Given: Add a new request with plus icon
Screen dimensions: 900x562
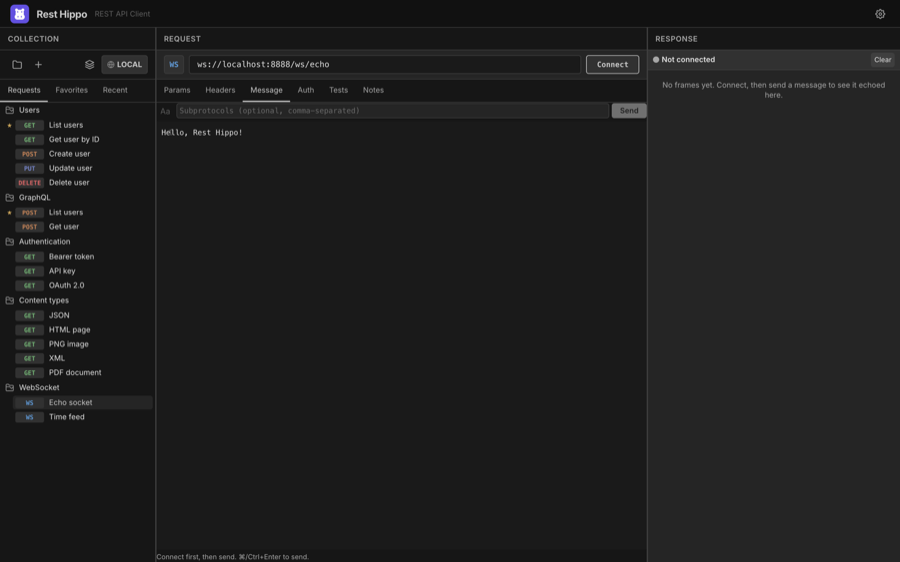Looking at the screenshot, I should click(38, 65).
